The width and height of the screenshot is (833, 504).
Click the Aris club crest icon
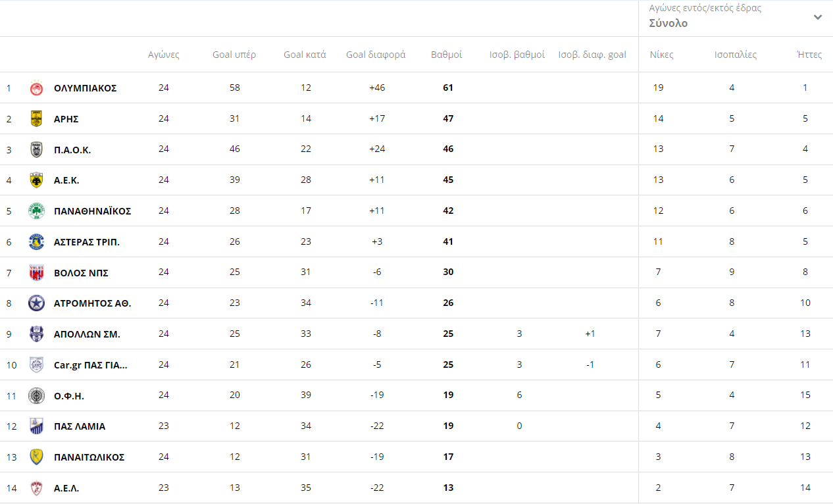pos(36,119)
